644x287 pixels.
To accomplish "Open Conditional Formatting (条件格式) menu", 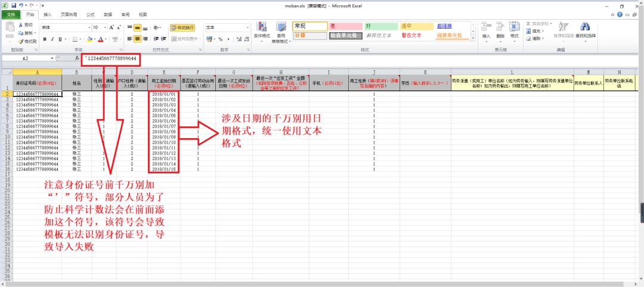I will click(x=261, y=31).
